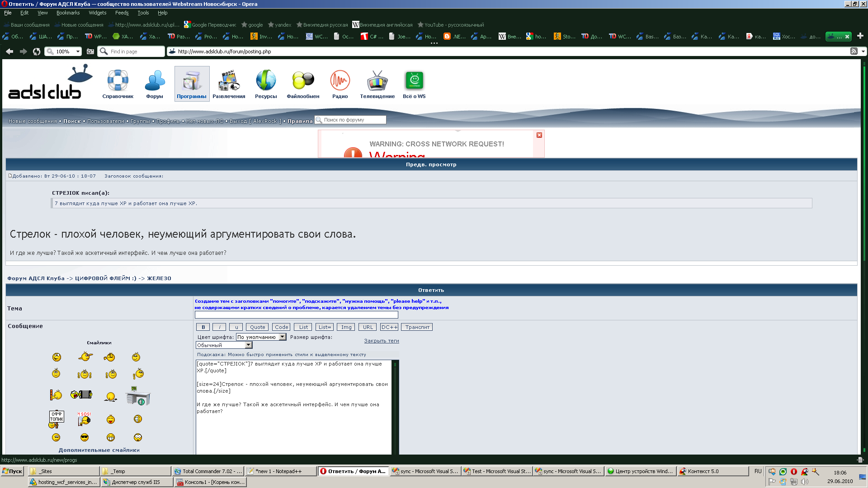
Task: Click the Opera tray icon
Action: point(794,471)
